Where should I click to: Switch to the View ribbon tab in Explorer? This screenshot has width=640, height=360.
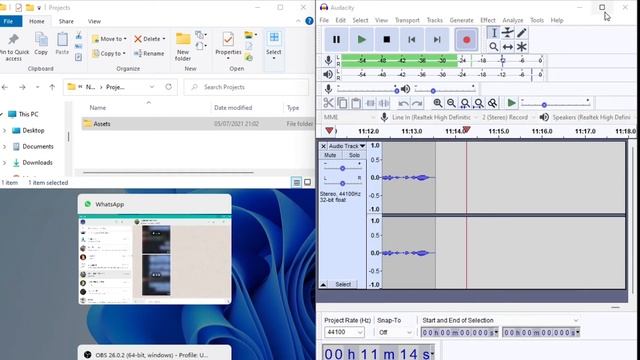click(94, 21)
